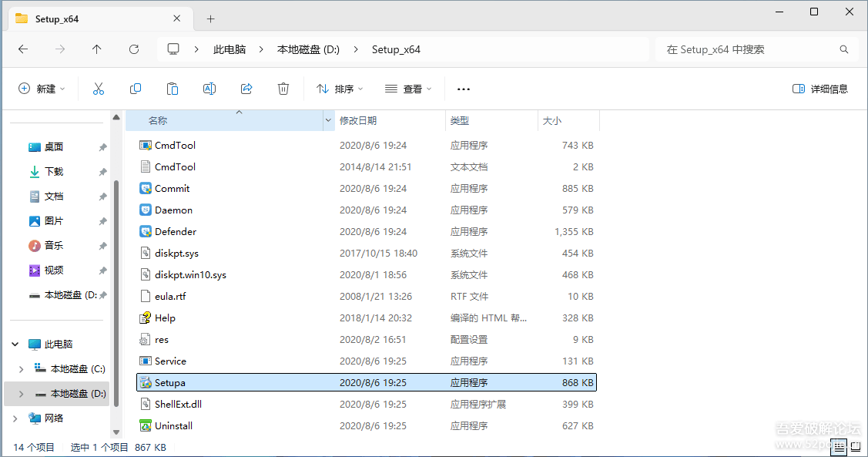This screenshot has width=868, height=457.
Task: Expand the 本地磁盘 (C:) tree node
Action: click(21, 369)
